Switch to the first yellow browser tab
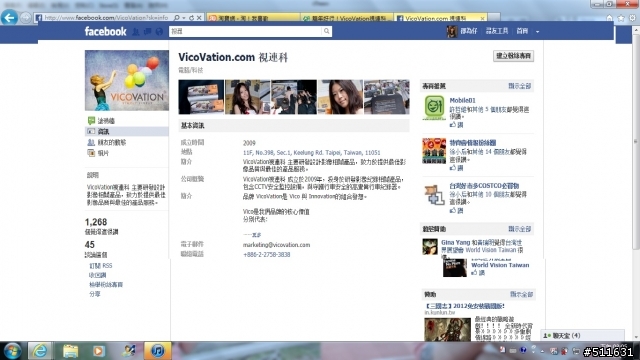640x360 pixels. [253, 18]
